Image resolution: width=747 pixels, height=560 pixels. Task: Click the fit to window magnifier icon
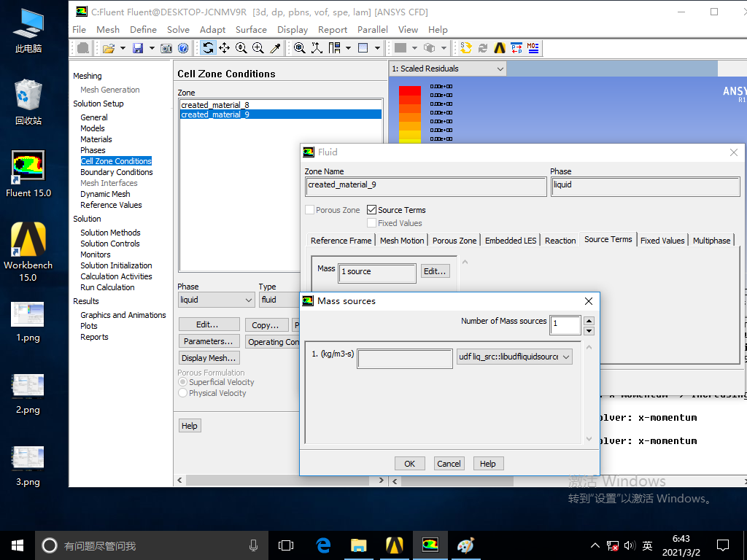pyautogui.click(x=300, y=48)
